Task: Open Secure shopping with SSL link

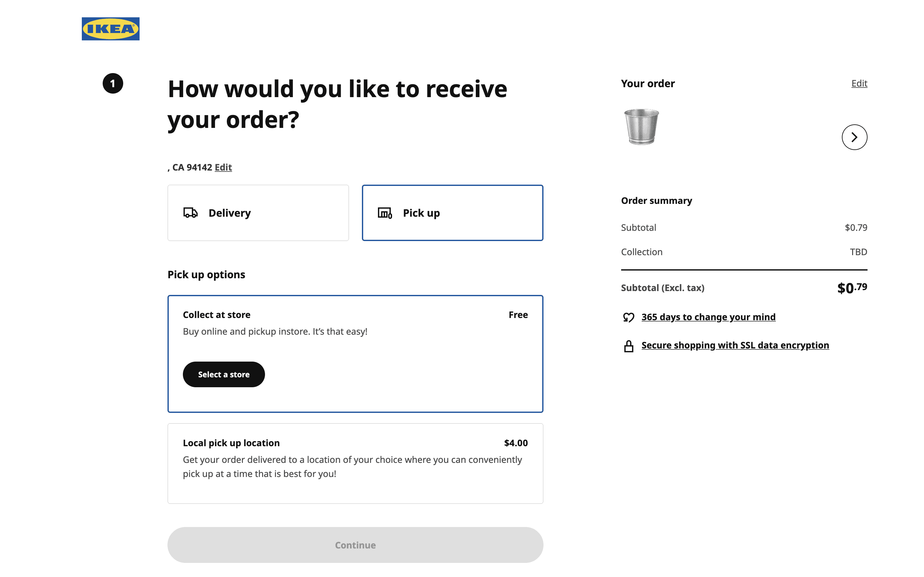Action: (x=735, y=345)
